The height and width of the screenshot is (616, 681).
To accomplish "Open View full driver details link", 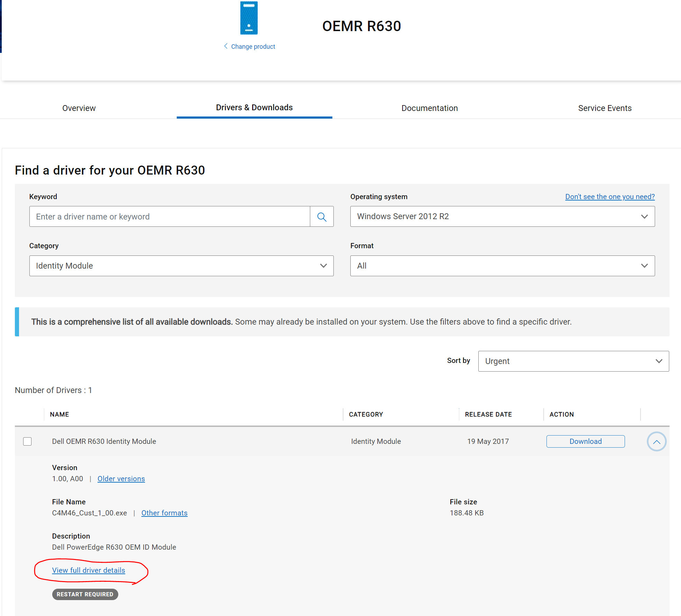I will coord(89,570).
